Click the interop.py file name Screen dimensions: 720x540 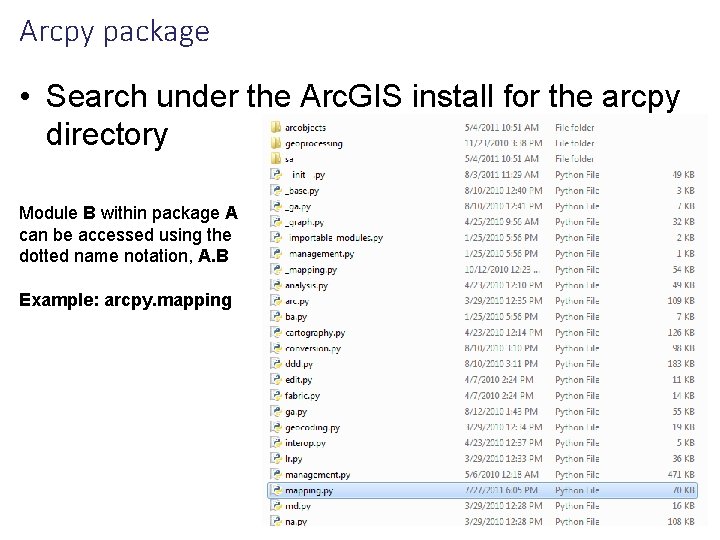[x=305, y=443]
